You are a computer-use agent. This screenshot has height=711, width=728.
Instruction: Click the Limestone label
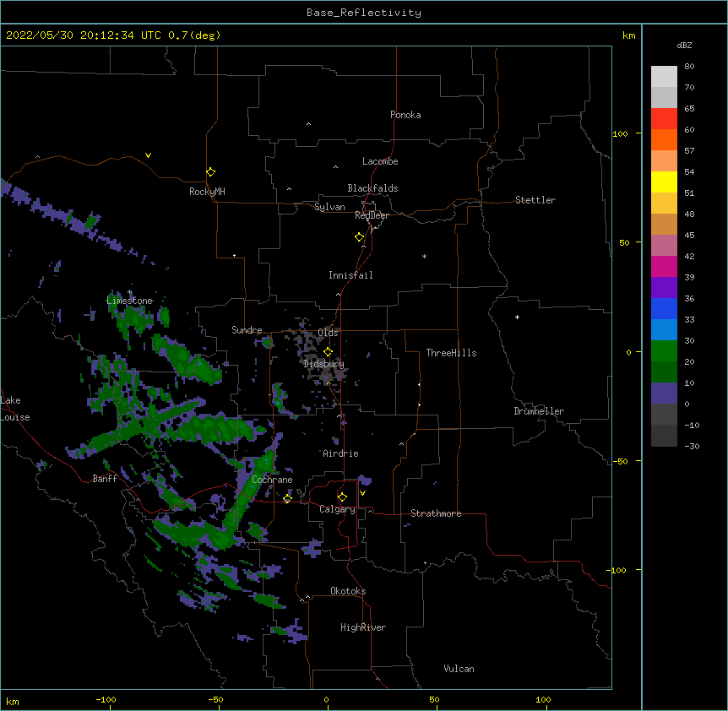tap(129, 301)
